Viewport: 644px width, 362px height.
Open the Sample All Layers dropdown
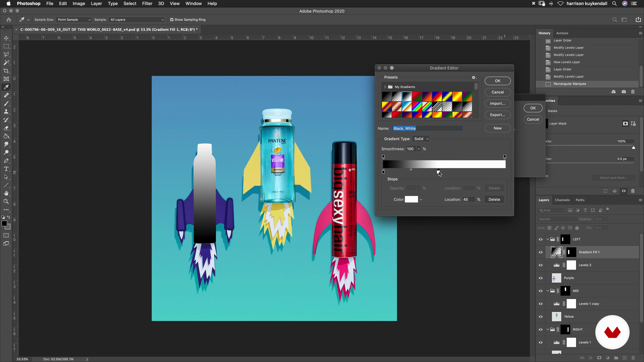point(137,20)
